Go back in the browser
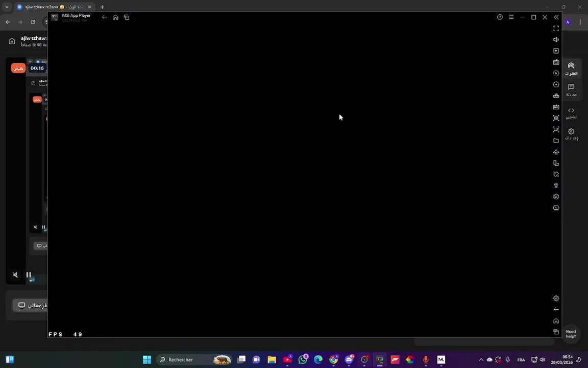The image size is (588, 368). tap(8, 22)
